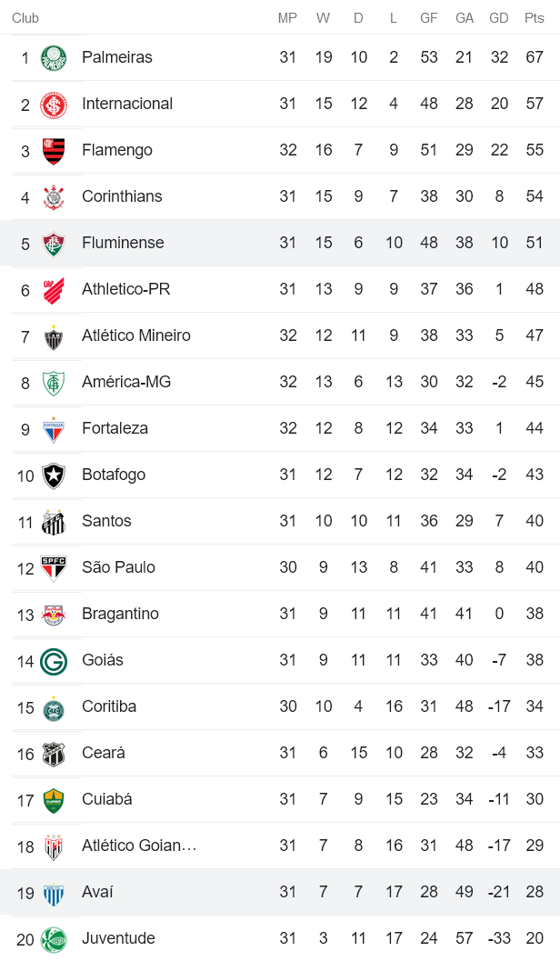Open the Corinthians club badge
560x961 pixels.
pos(54,195)
